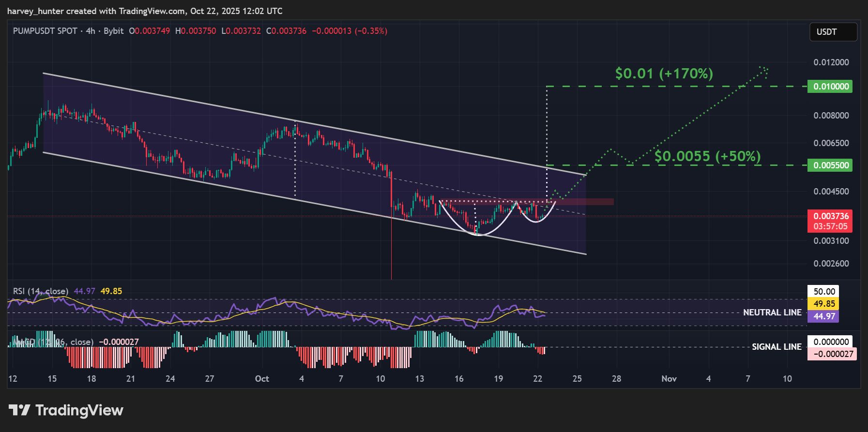Click the Oct label on time axis

coord(262,379)
